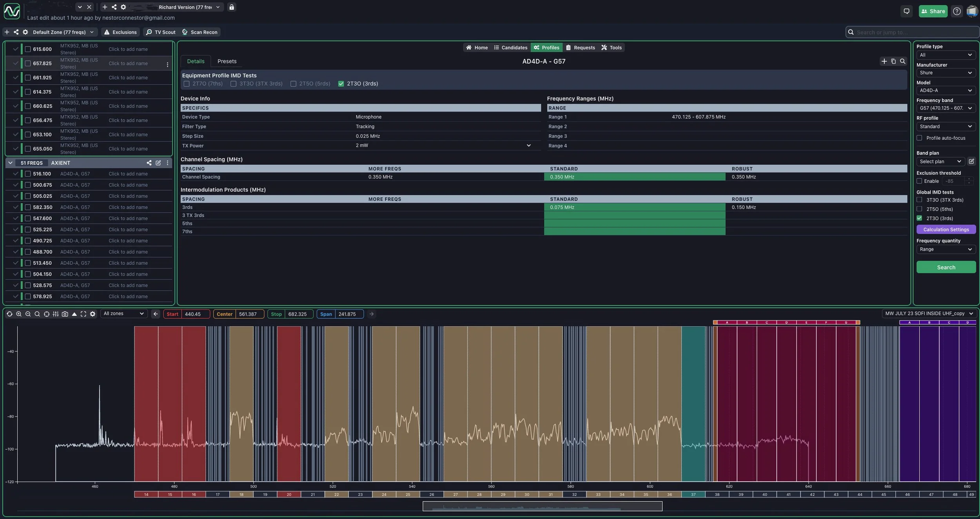Refresh the spectrum plot
Image resolution: width=980 pixels, height=519 pixels.
click(x=9, y=314)
